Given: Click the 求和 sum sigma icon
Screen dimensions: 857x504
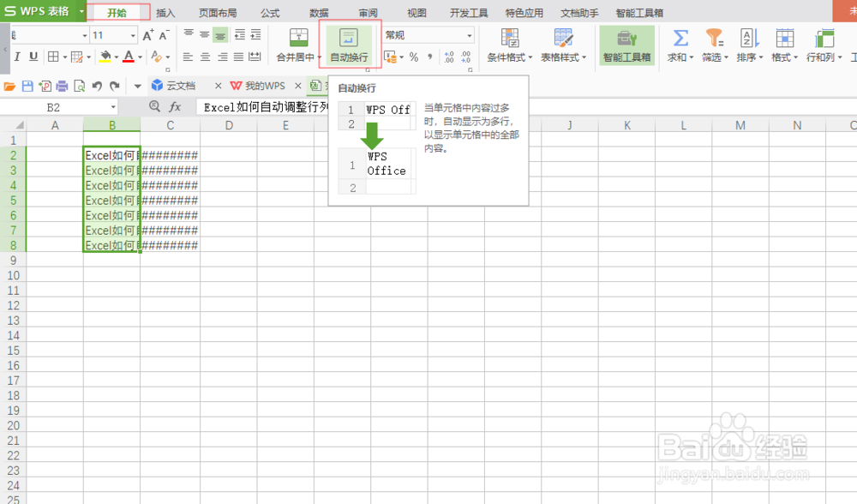Looking at the screenshot, I should click(680, 38).
